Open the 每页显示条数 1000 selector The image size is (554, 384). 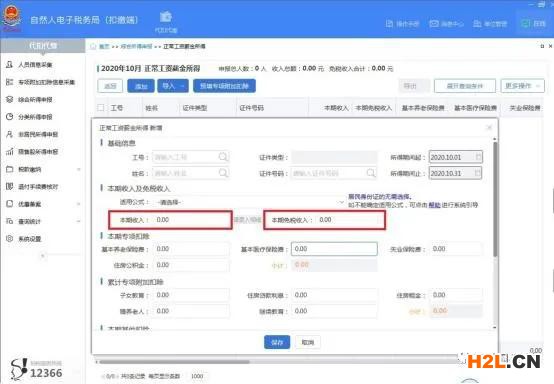click(197, 376)
